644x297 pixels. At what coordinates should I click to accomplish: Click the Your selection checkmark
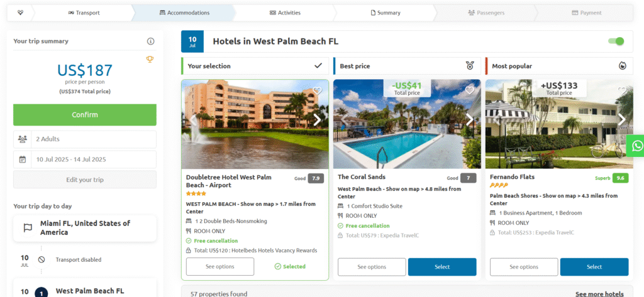point(318,66)
